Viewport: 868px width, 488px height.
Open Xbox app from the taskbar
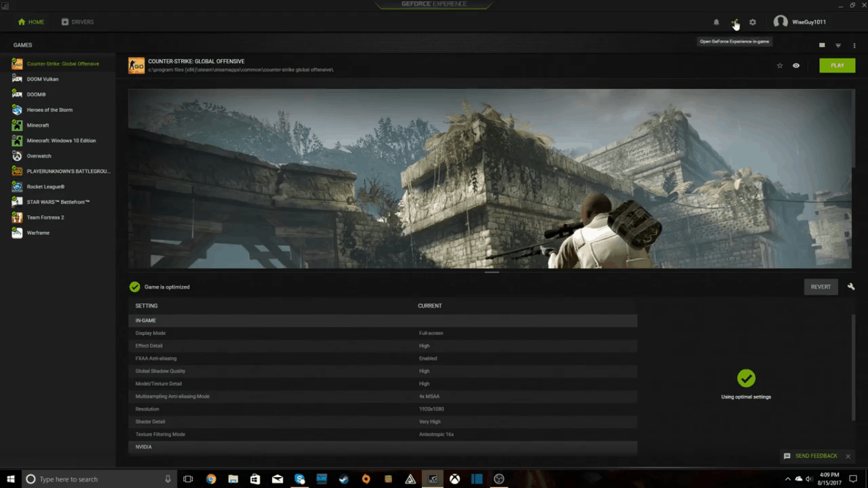(x=454, y=479)
